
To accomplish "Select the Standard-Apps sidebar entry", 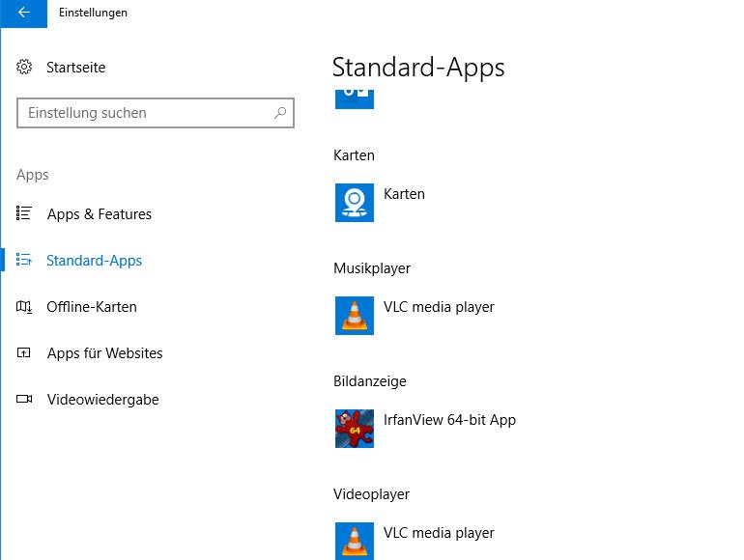I will coord(94,261).
